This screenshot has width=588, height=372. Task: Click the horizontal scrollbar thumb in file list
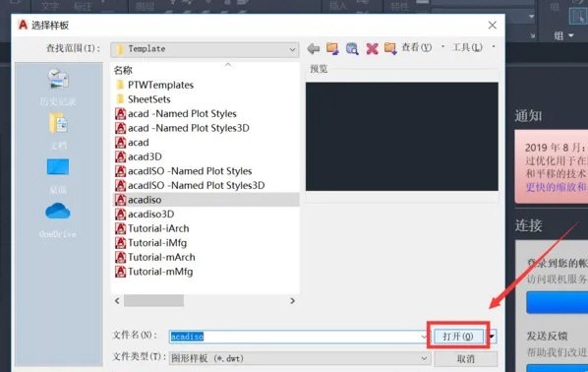tap(153, 301)
